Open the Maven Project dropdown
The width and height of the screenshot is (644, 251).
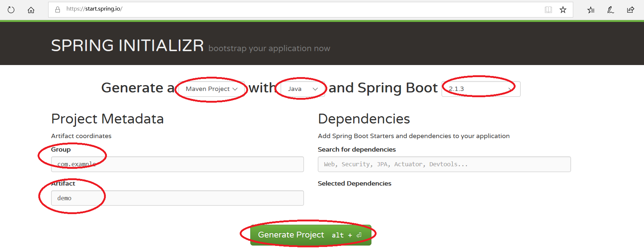click(212, 89)
